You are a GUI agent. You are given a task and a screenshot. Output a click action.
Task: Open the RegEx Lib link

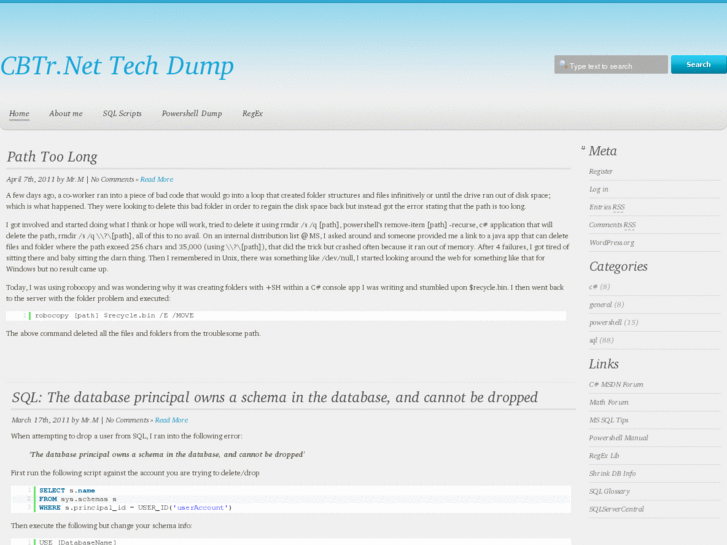[x=604, y=456]
